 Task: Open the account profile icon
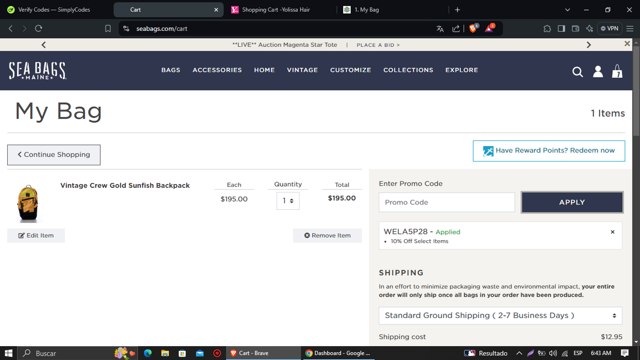(598, 71)
